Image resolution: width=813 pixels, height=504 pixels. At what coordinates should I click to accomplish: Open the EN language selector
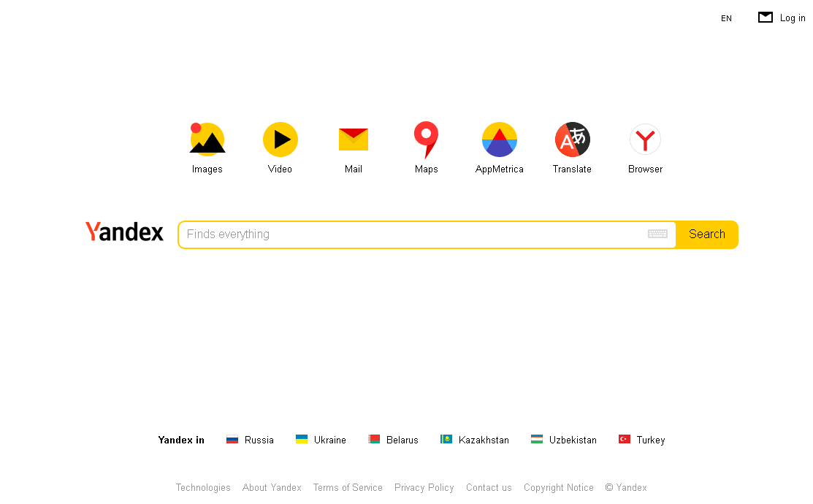(x=726, y=18)
